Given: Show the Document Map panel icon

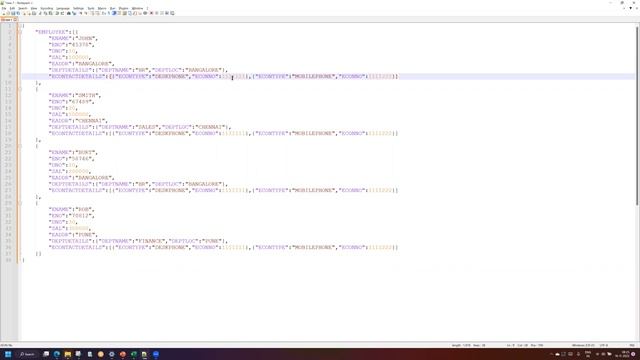Looking at the screenshot, I should click(x=124, y=13).
